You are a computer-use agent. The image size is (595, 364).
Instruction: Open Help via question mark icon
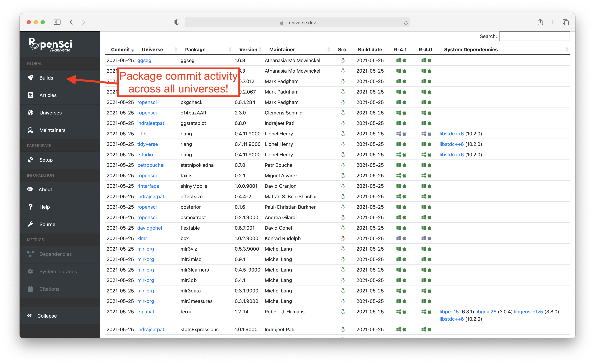coord(30,207)
